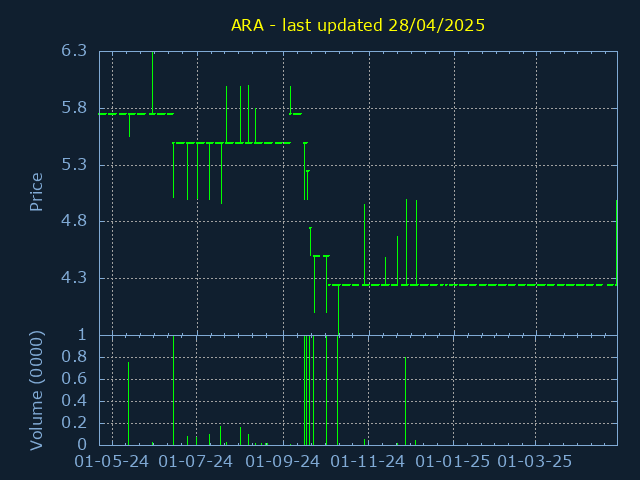Click the 'Volume (0000)' axis label
The height and width of the screenshot is (480, 640).
click(x=36, y=391)
